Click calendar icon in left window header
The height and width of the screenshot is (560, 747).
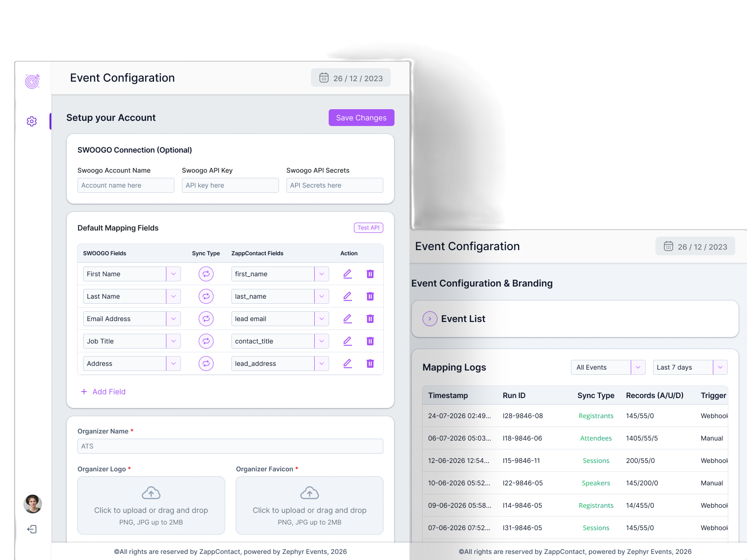click(x=324, y=77)
